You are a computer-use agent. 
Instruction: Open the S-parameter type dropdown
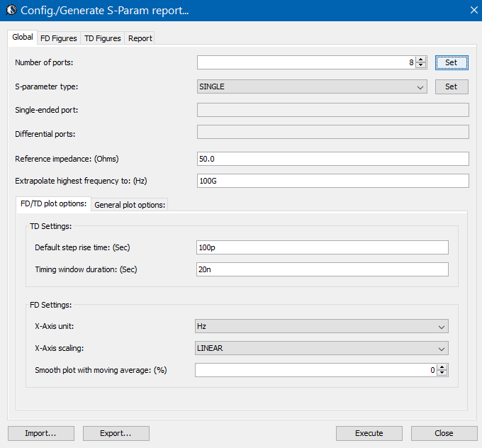[312, 86]
